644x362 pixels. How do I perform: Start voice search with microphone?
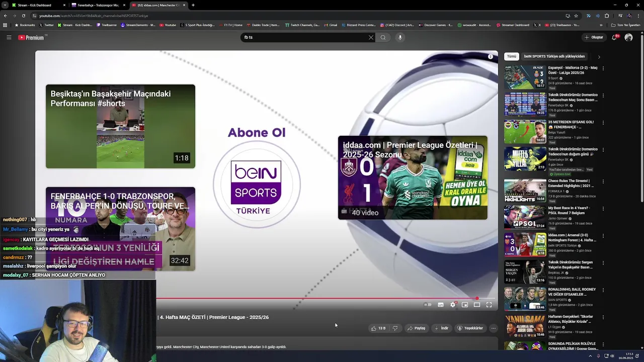coord(400,37)
